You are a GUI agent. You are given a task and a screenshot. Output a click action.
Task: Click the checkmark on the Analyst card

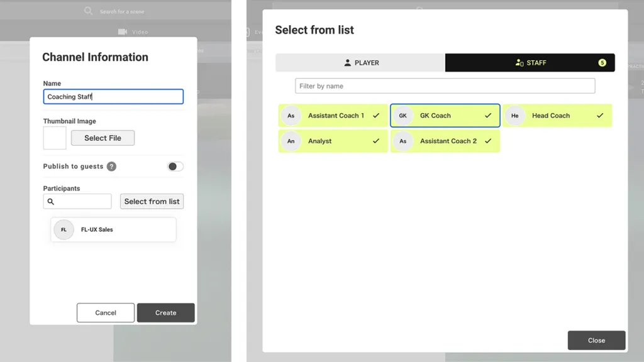coord(376,141)
